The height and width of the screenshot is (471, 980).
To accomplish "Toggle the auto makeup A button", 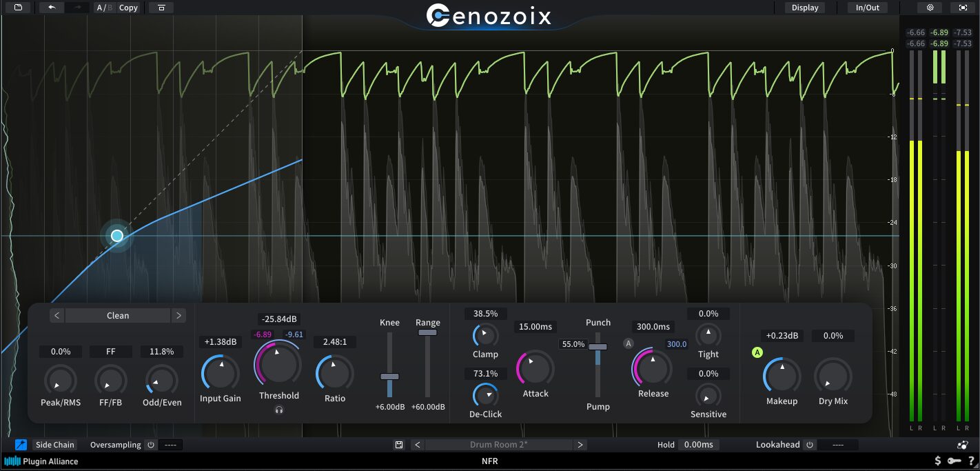I will [x=757, y=353].
